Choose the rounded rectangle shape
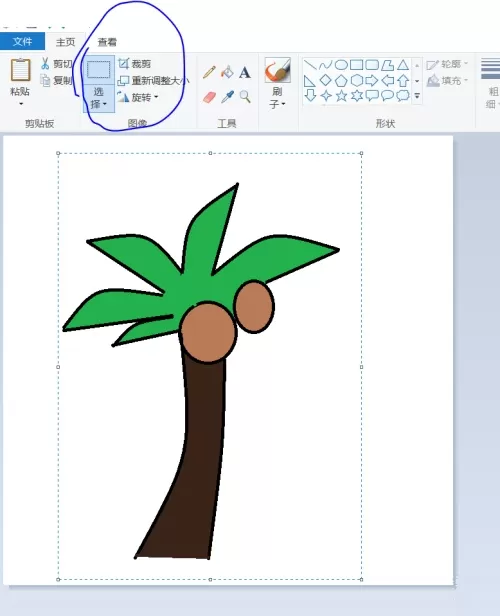This screenshot has width=500, height=616. coord(372,65)
